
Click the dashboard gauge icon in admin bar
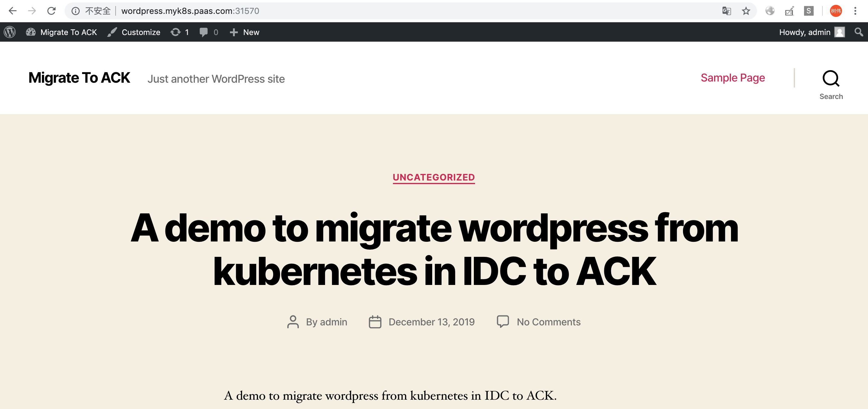[31, 32]
